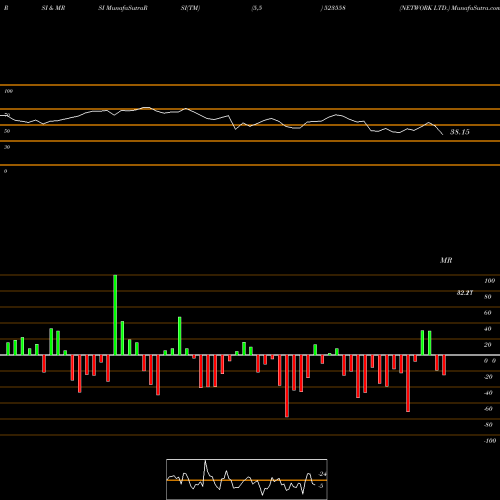This screenshot has height=500, width=500.
Task: Click the NETWORK LTD. MunafaSutra.com header text
Action: pyautogui.click(x=449, y=8)
